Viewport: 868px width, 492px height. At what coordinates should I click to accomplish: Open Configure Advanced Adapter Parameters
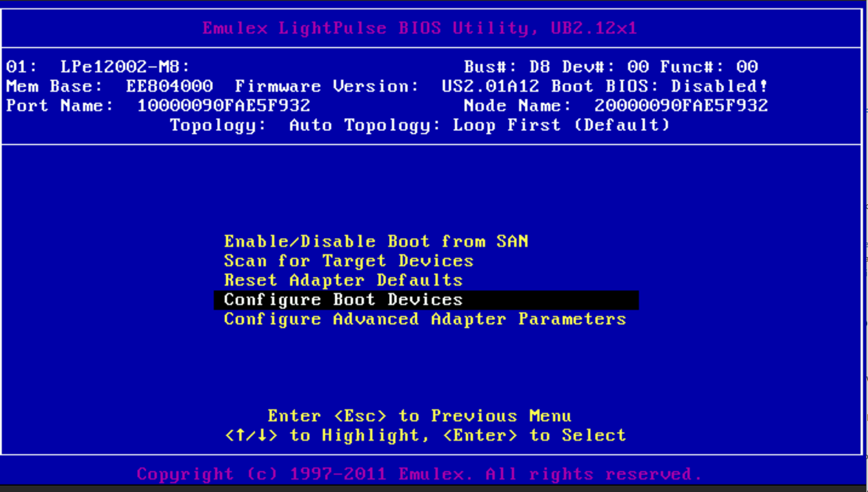424,319
